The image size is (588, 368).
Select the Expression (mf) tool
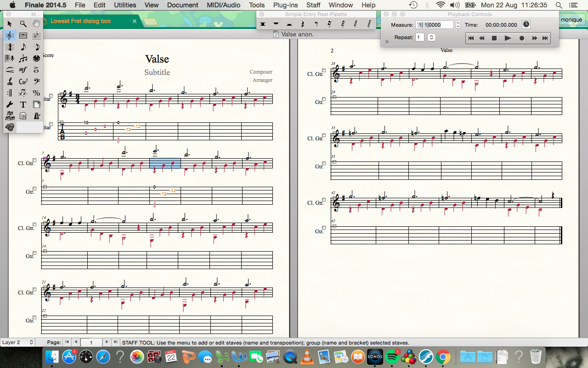(x=23, y=70)
